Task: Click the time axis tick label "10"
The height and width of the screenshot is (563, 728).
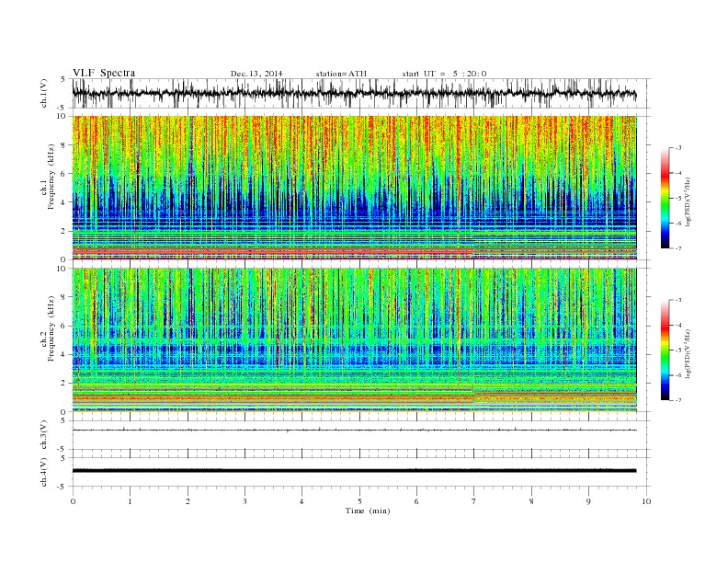Action: (646, 501)
